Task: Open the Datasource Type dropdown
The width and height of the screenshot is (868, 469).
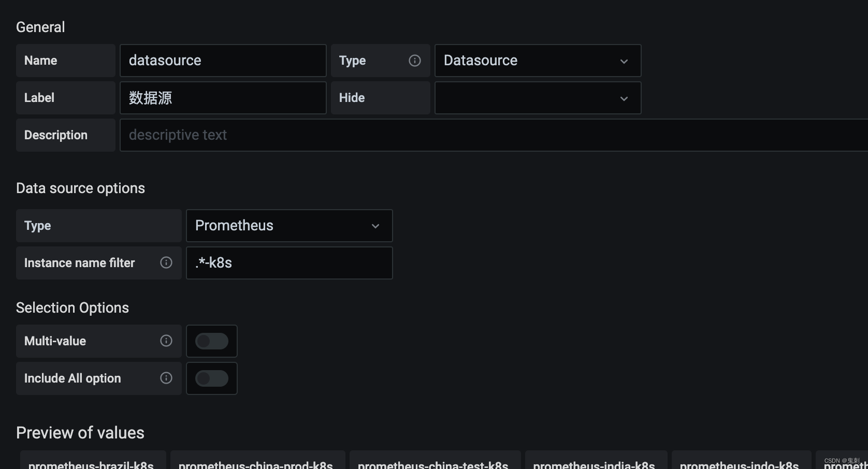Action: (537, 61)
